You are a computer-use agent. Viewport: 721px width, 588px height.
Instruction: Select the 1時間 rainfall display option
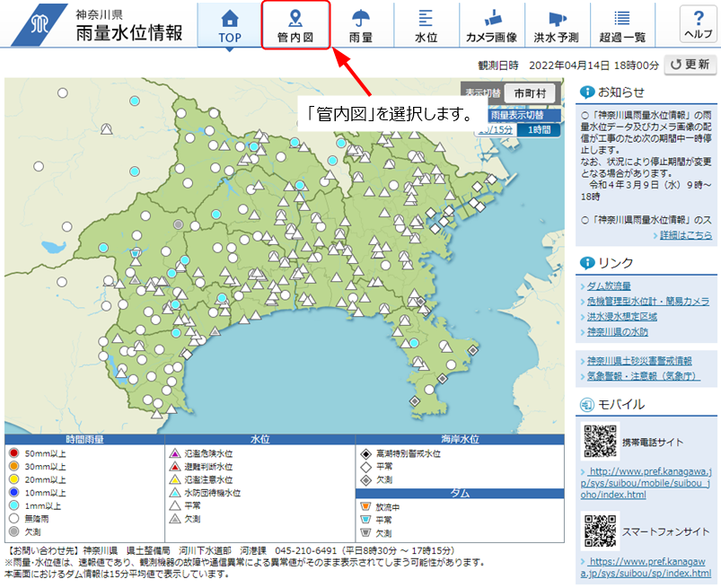[x=539, y=129]
